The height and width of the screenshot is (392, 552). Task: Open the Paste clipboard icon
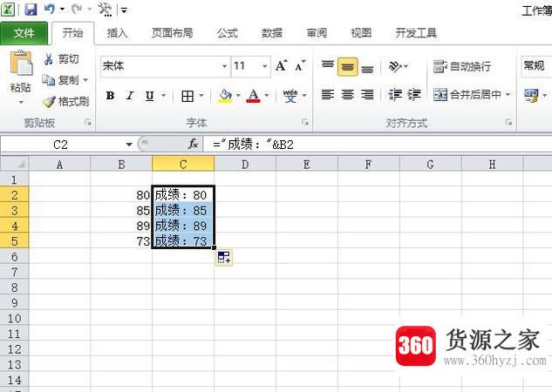pyautogui.click(x=21, y=64)
